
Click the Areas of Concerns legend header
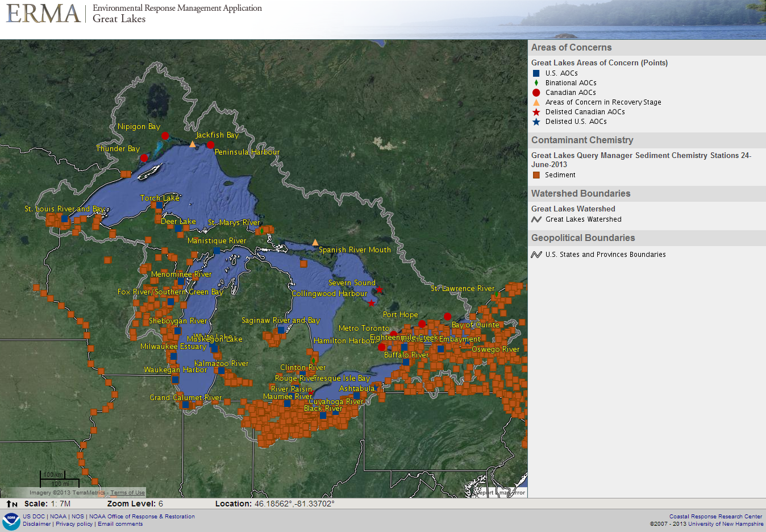[571, 48]
